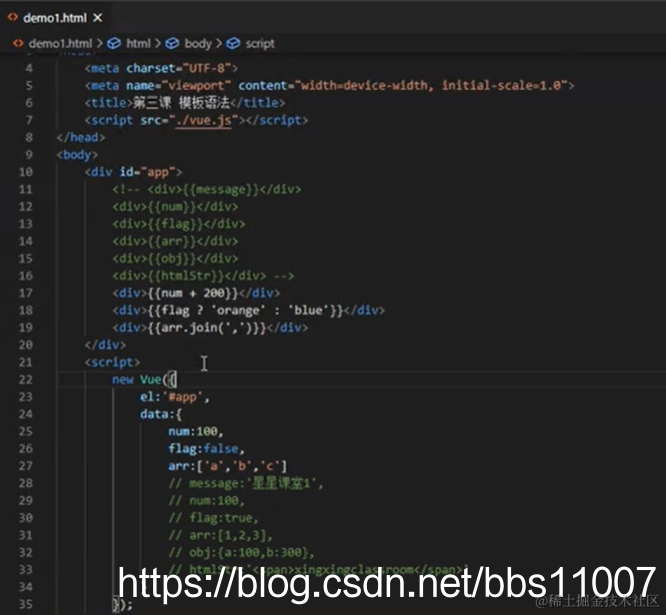Click the title tag text on line 6
This screenshot has width=666, height=615.
point(184,103)
